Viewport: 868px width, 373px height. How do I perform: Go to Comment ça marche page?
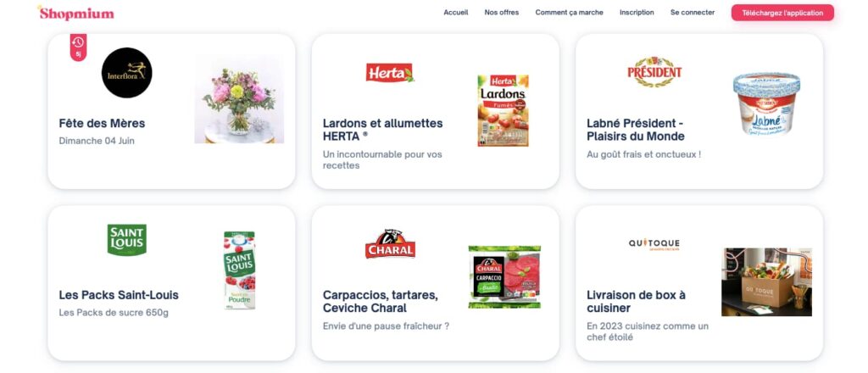coord(569,12)
